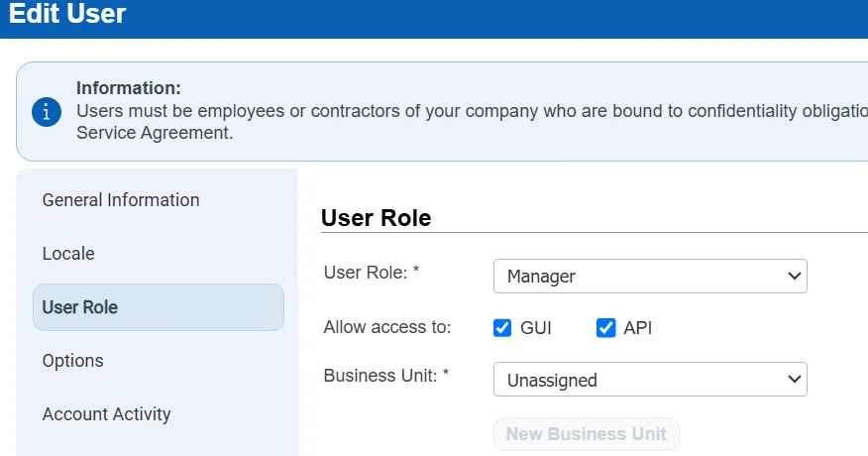Screen dimensions: 868x456
Task: Click the User Role dropdown chevron arrow
Action: [x=794, y=277]
